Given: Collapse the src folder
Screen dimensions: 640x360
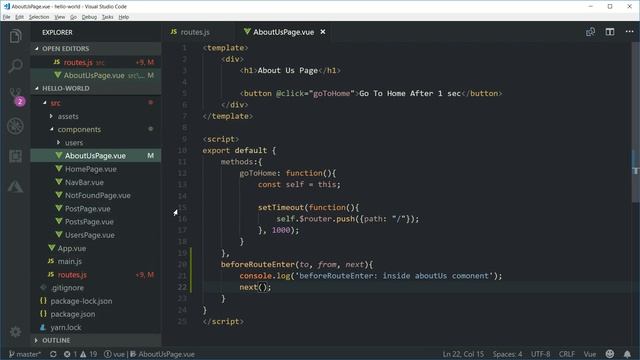Looking at the screenshot, I should tap(97, 103).
